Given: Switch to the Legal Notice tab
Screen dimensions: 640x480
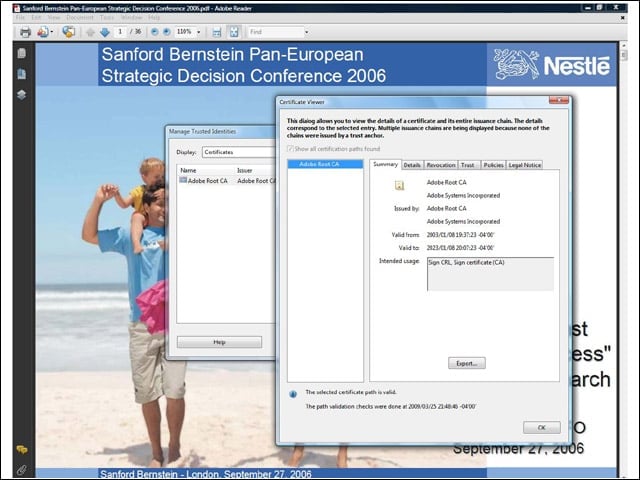Looking at the screenshot, I should tap(524, 165).
